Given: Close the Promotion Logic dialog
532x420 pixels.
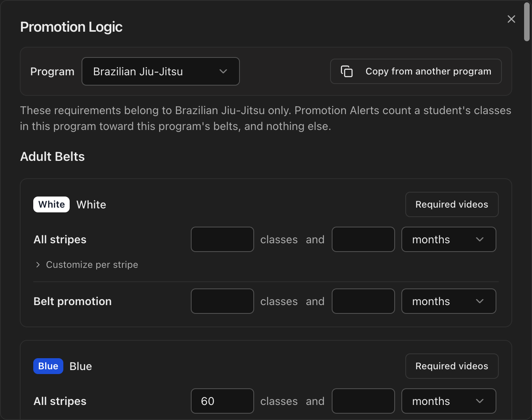Looking at the screenshot, I should [x=511, y=19].
